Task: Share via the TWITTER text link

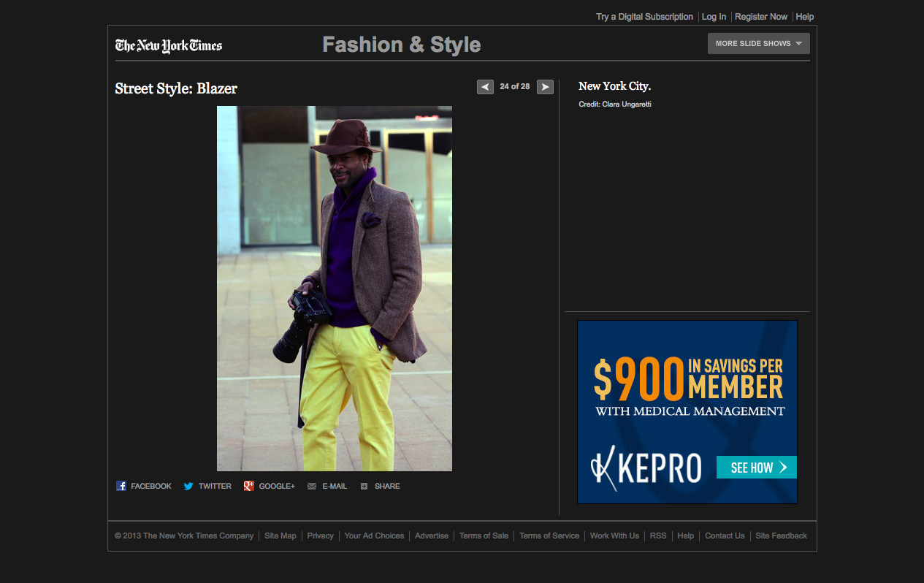Action: tap(215, 486)
